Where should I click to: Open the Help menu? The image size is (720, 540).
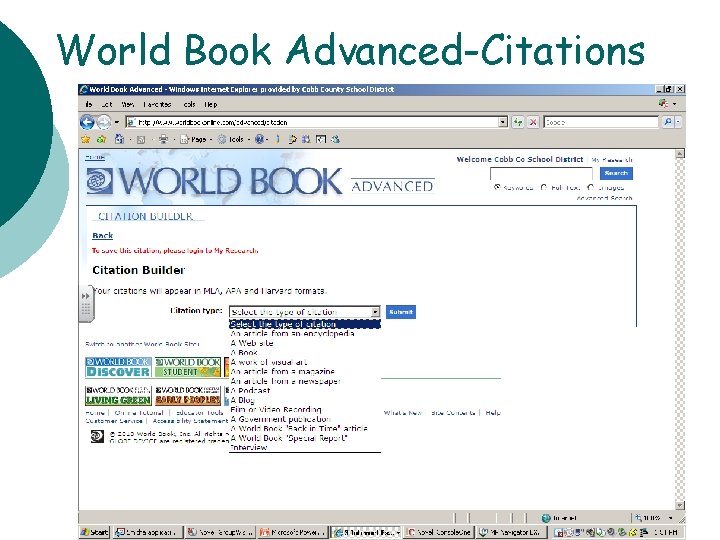coord(210,104)
